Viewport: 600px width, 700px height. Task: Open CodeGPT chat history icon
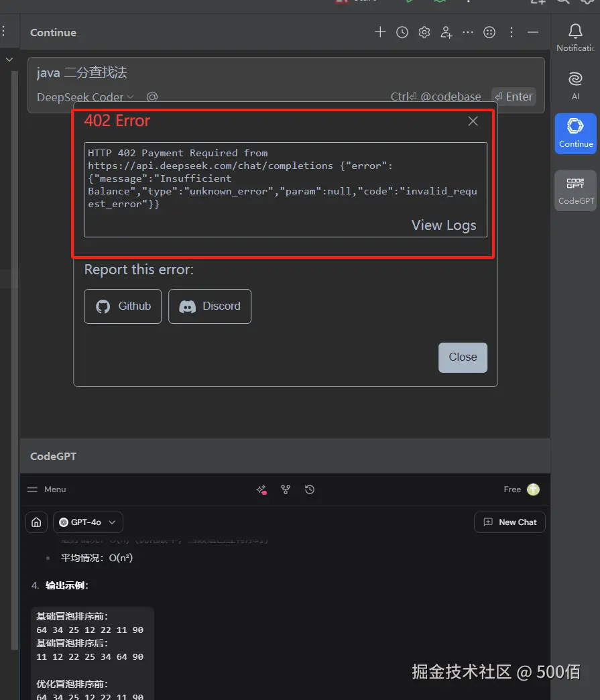click(310, 489)
